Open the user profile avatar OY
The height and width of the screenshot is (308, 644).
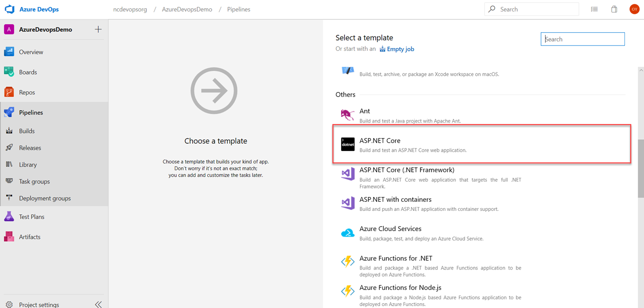pos(634,9)
